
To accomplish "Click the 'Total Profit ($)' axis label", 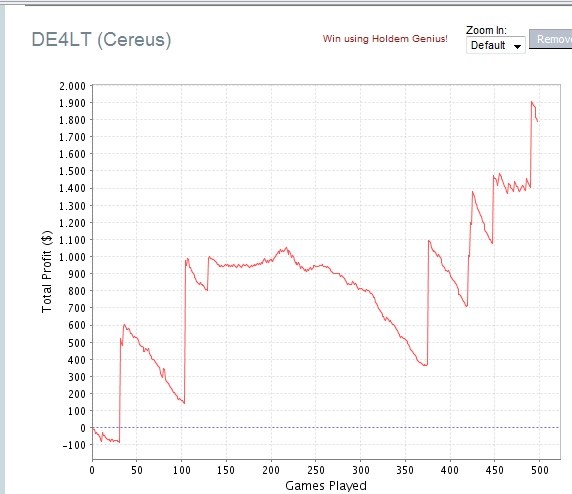I will [x=47, y=271].
